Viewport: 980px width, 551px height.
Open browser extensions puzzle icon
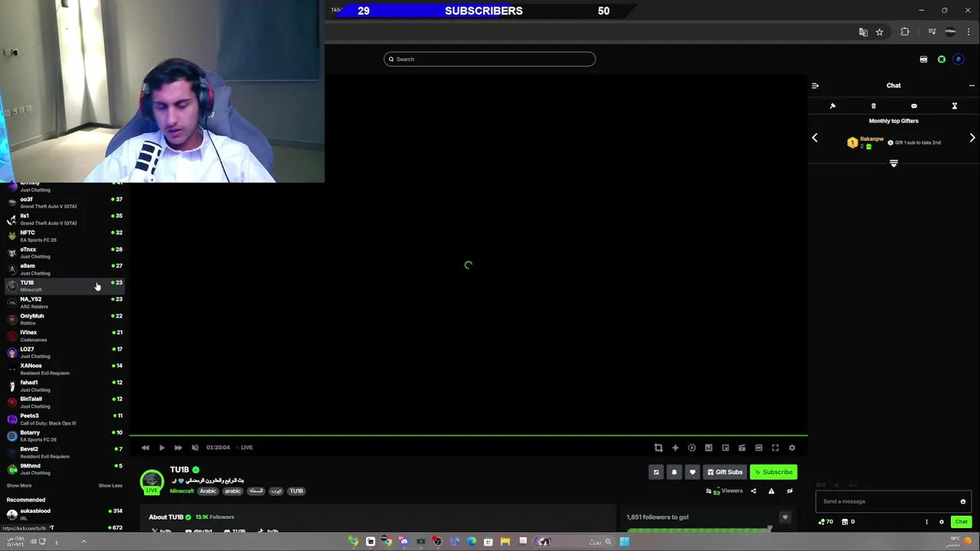[x=905, y=32]
